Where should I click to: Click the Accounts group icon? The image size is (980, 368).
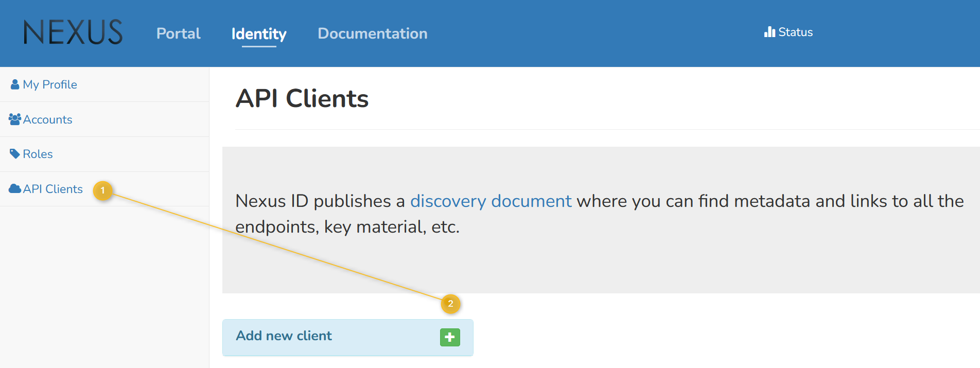pos(15,119)
